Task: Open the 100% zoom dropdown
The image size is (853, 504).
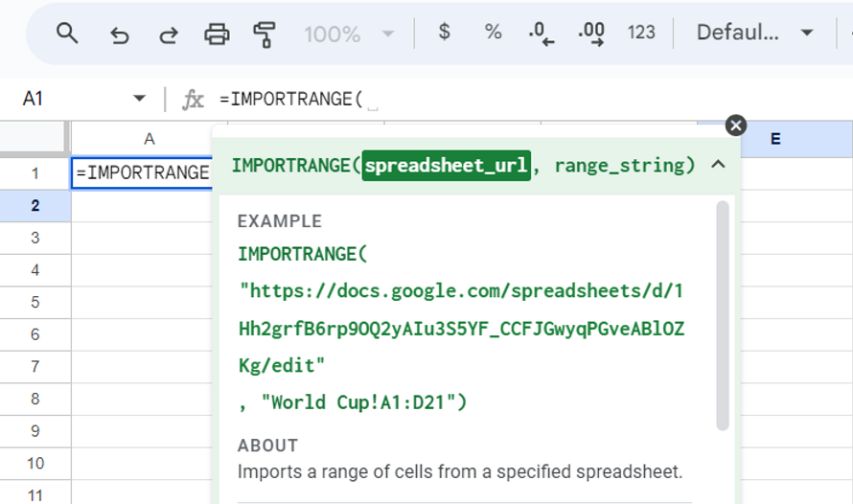Action: click(x=349, y=34)
